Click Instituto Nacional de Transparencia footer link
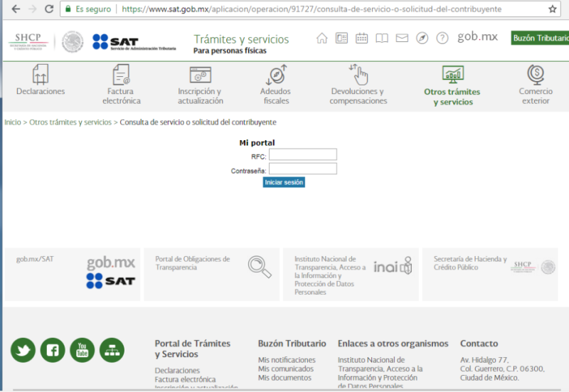Viewport: 569px width, 392px height. (x=380, y=373)
